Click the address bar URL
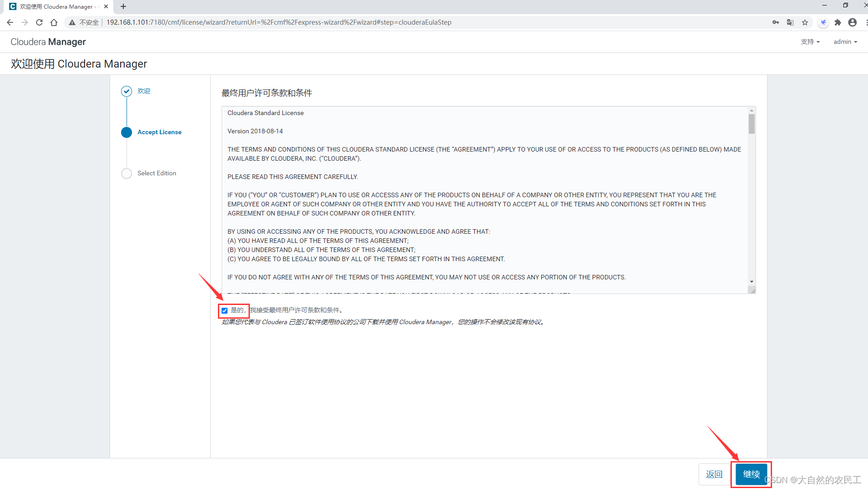Screen dimensions: 868x489 point(279,22)
